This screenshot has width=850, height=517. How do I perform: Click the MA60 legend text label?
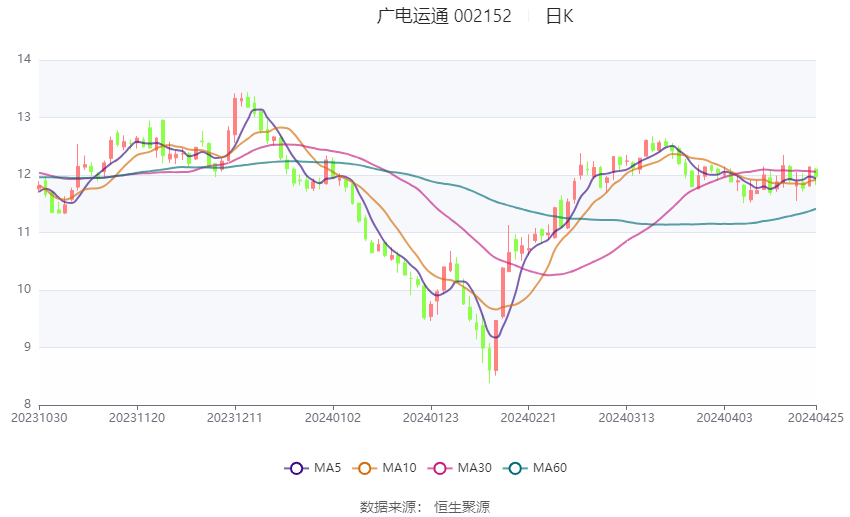pyautogui.click(x=549, y=467)
